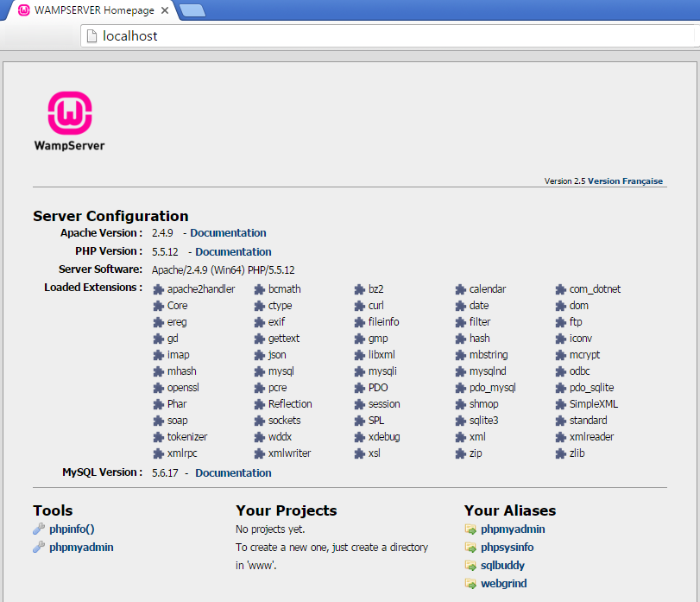700x602 pixels.
Task: Click the puzzle icon beside Reflection
Action: tap(260, 404)
